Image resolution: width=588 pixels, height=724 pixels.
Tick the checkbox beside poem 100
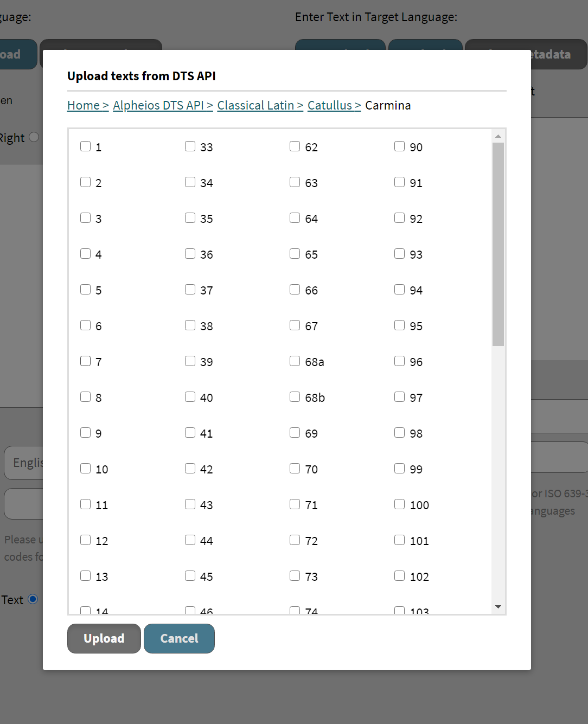point(399,504)
